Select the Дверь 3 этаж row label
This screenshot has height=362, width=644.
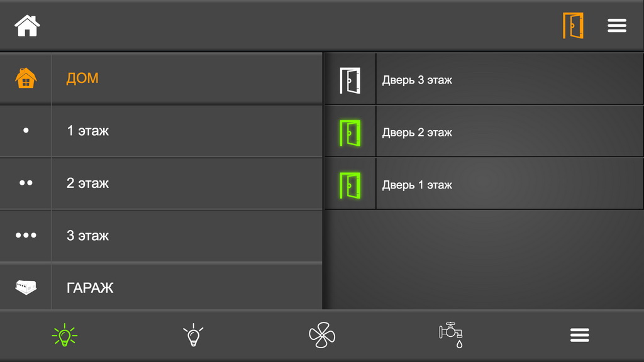pos(417,80)
